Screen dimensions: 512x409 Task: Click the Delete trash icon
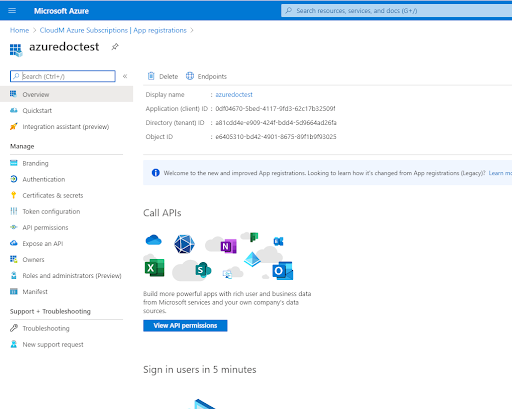coord(151,76)
